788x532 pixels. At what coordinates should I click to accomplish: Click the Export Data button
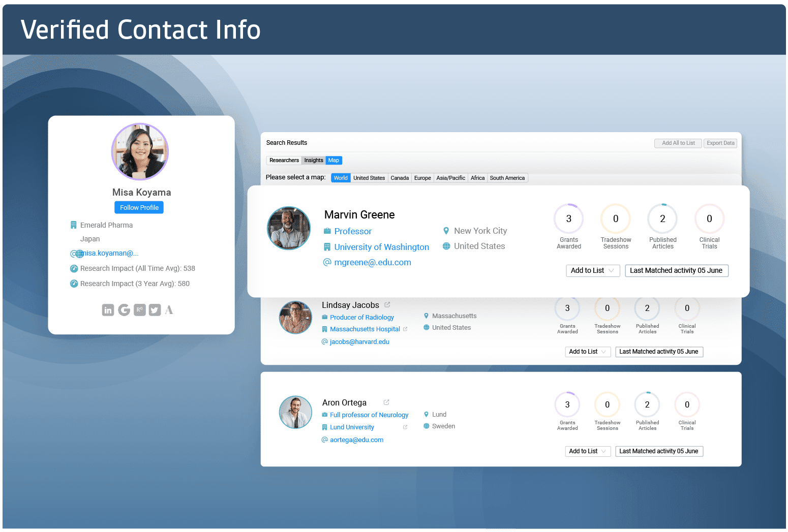point(720,143)
